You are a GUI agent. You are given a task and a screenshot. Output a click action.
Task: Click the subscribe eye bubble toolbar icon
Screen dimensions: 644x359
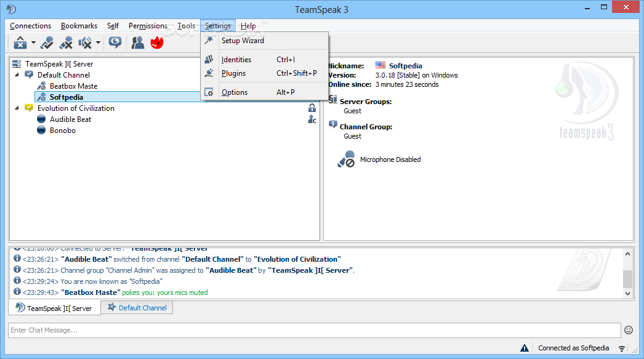click(115, 42)
